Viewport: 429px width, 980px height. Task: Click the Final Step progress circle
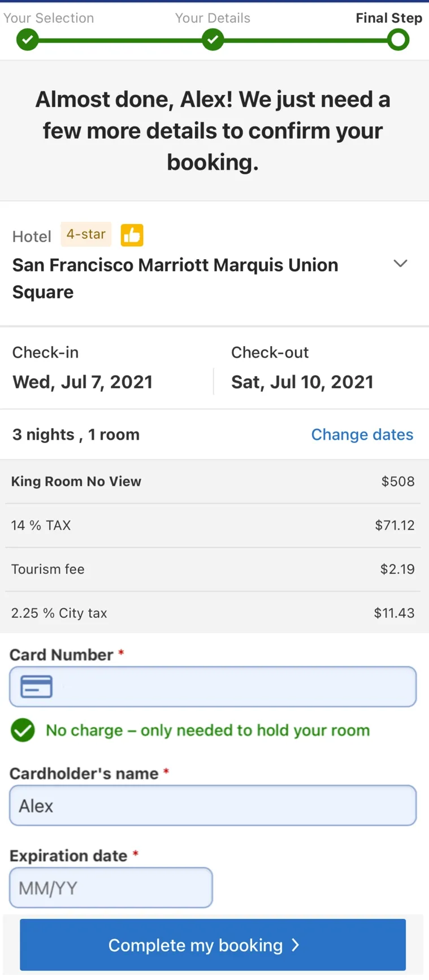pos(398,40)
